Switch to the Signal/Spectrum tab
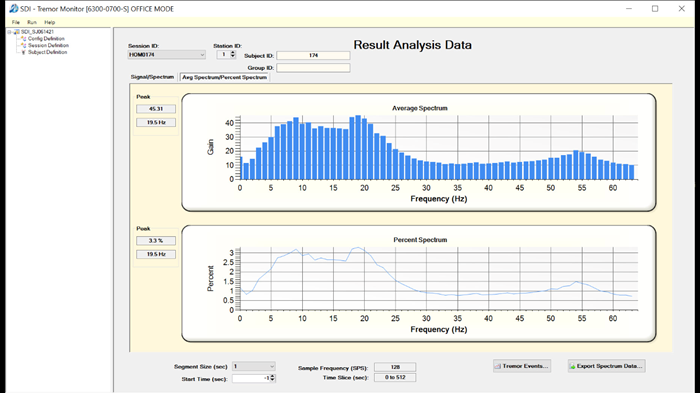This screenshot has height=393, width=700. click(x=152, y=77)
